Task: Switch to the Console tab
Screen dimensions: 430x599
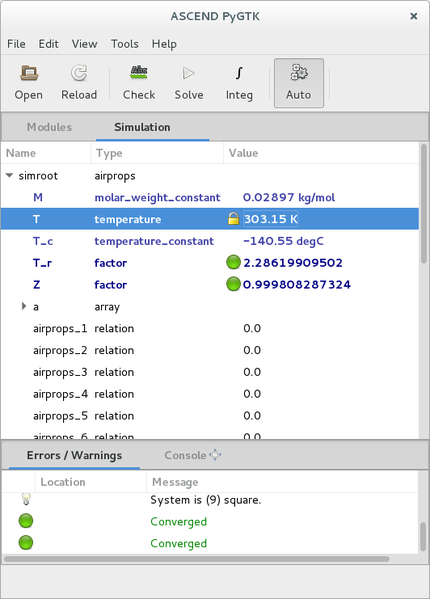Action: pyautogui.click(x=186, y=455)
